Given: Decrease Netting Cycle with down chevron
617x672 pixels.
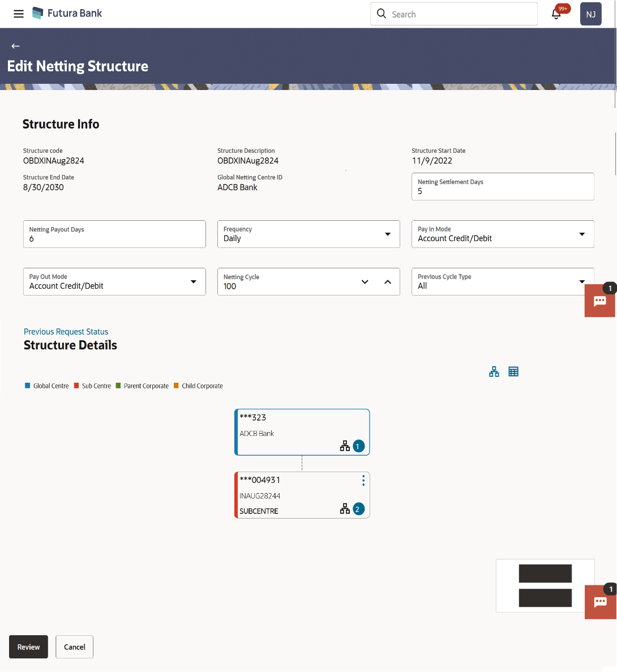Looking at the screenshot, I should tap(365, 282).
